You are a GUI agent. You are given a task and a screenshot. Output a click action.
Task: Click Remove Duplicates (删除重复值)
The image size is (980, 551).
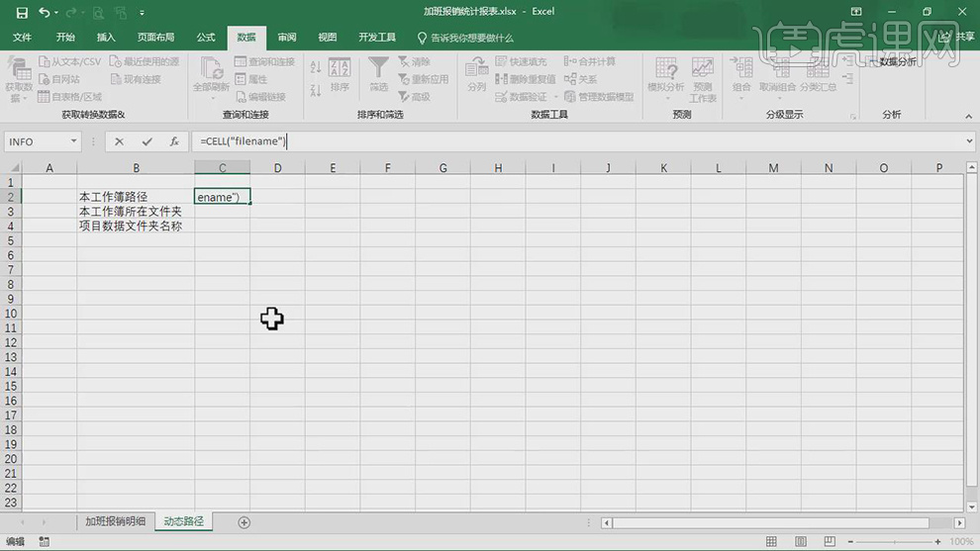click(526, 79)
